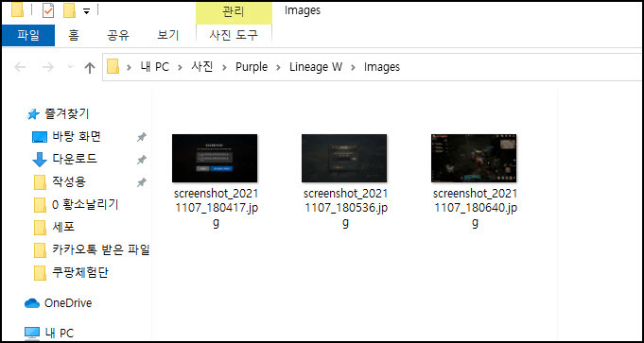644x343 pixels.
Task: Click 사진 in the address path
Action: [202, 67]
